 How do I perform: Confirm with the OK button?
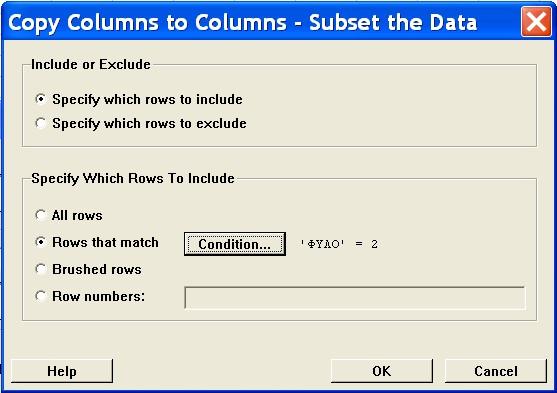pyautogui.click(x=382, y=371)
